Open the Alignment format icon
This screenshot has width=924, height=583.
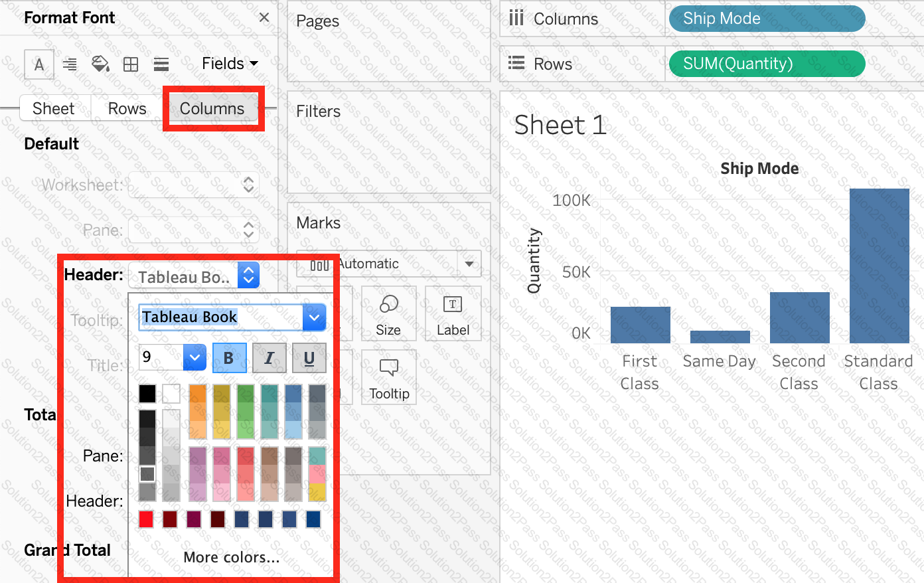point(70,64)
